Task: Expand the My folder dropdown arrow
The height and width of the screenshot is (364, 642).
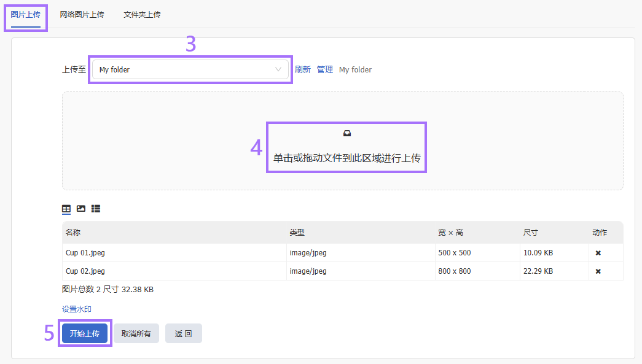Action: pyautogui.click(x=278, y=69)
